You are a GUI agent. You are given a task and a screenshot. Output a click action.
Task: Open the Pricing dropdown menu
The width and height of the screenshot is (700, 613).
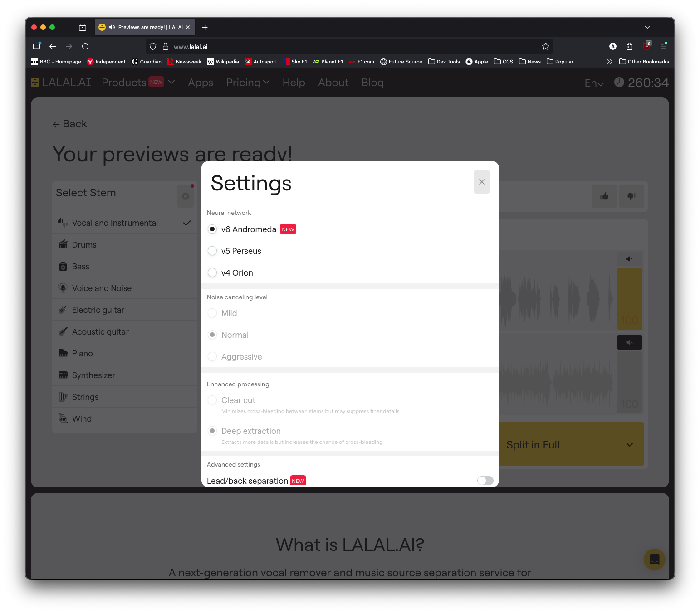248,83
